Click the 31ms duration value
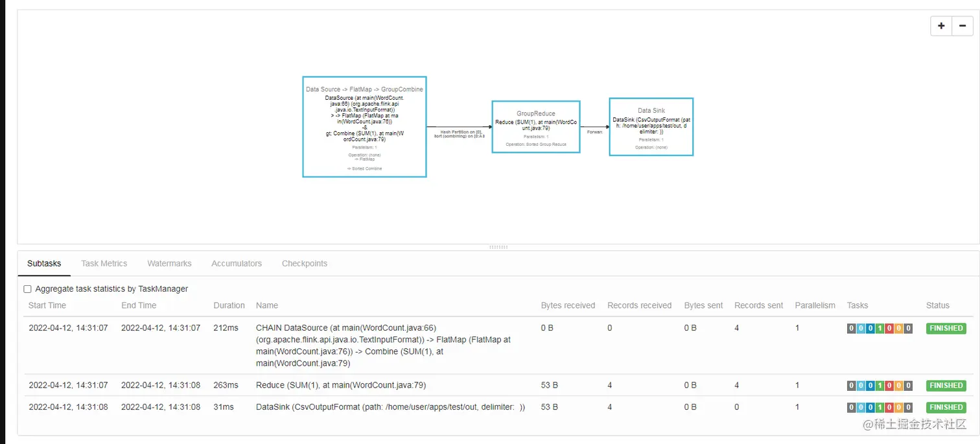The width and height of the screenshot is (980, 444). 224,407
